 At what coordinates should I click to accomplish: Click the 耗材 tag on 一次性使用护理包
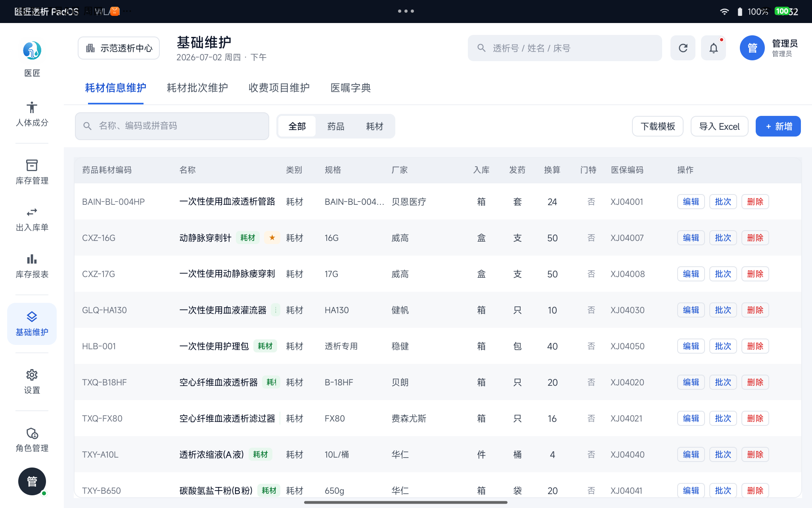[x=265, y=346]
